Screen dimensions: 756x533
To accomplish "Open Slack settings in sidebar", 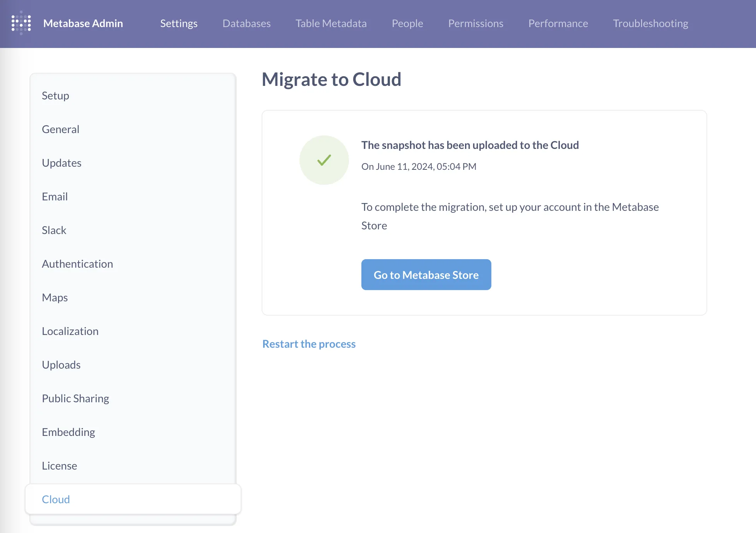I will point(54,230).
